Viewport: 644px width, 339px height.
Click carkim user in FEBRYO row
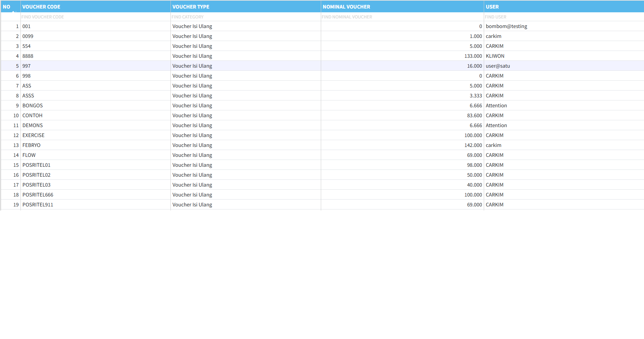pyautogui.click(x=494, y=145)
